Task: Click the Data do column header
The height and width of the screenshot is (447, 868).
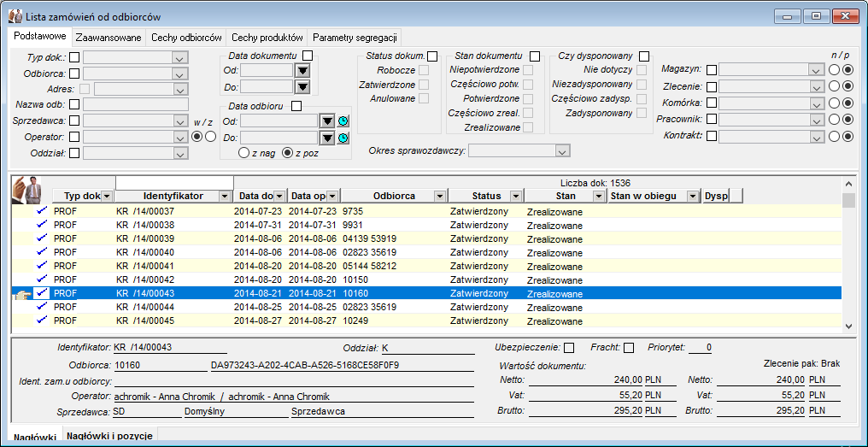Action: 259,196
